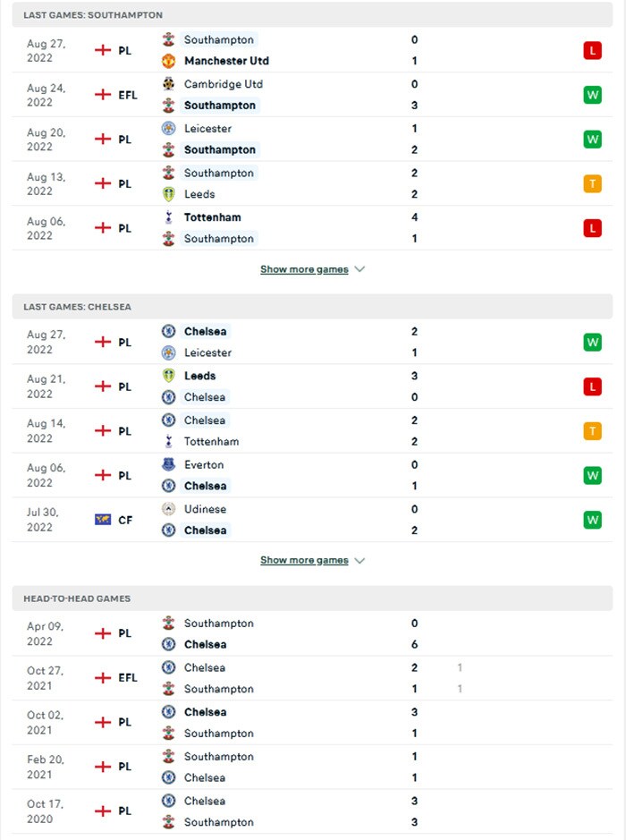The width and height of the screenshot is (626, 840).
Task: Click the CF competition flag icon
Action: tap(103, 519)
